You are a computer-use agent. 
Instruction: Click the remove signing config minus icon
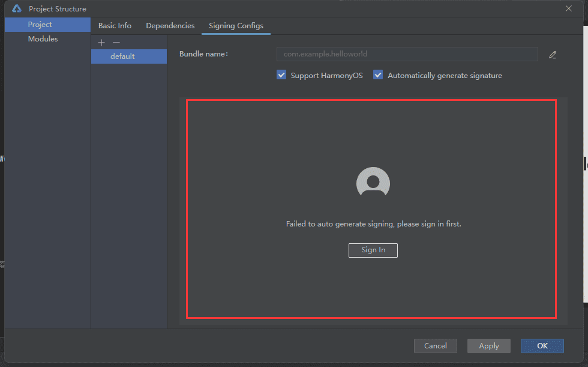pyautogui.click(x=116, y=43)
